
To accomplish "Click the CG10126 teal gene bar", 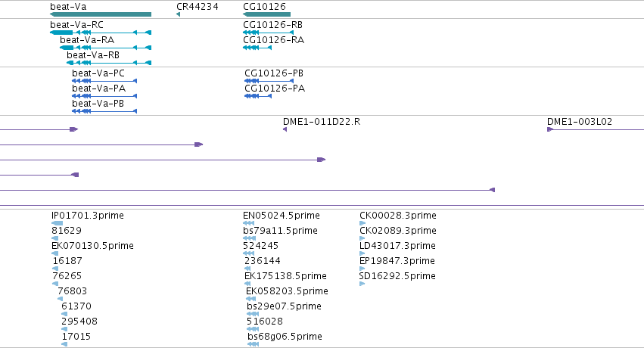I will [266, 14].
